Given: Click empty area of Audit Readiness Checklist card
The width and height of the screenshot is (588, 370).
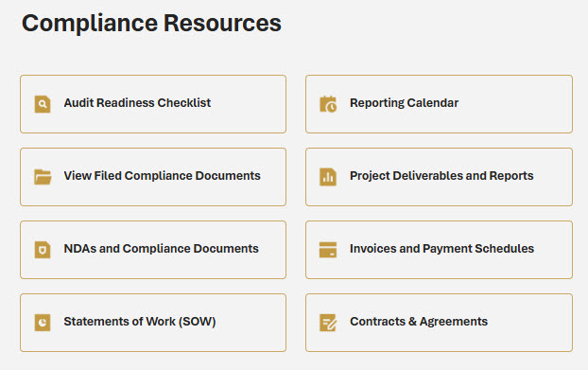Looking at the screenshot, I should pos(248,104).
